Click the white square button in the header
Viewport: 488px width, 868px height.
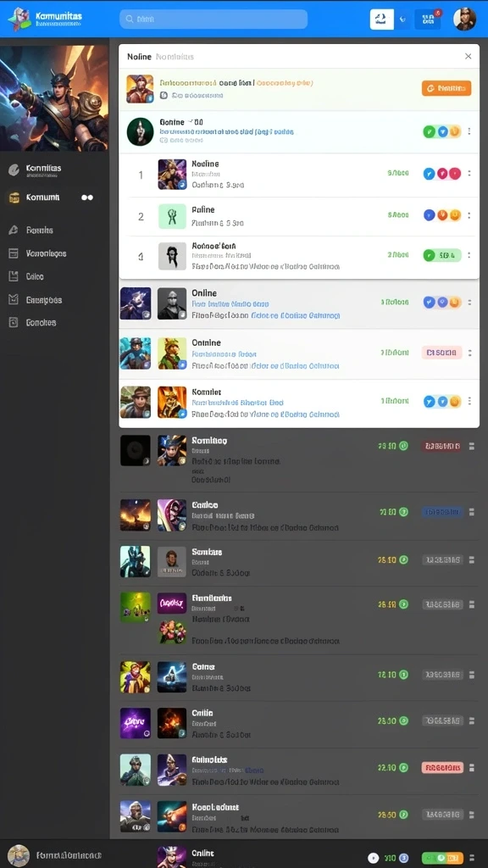[381, 19]
